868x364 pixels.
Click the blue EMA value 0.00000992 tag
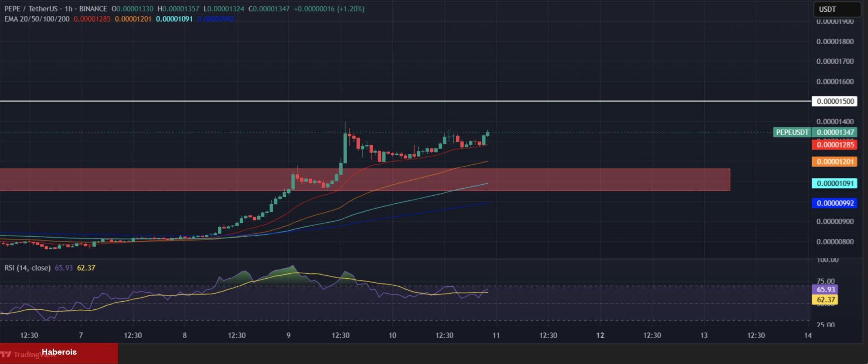835,203
